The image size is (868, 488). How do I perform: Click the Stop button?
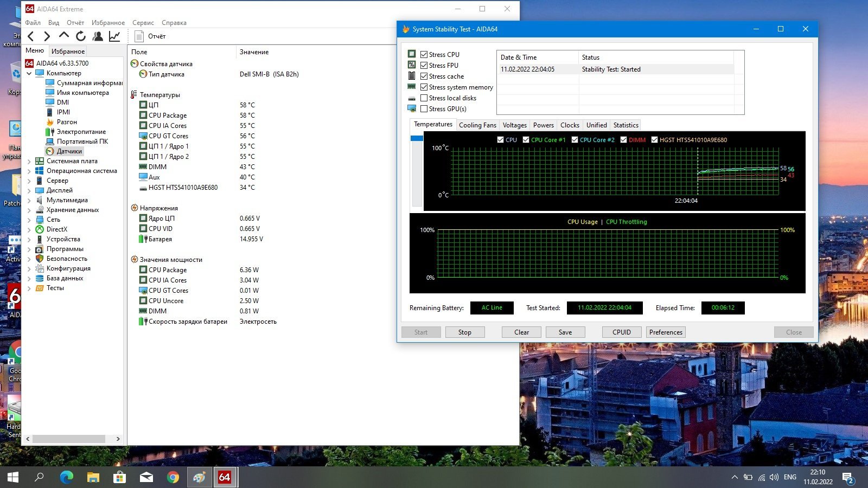pos(465,332)
